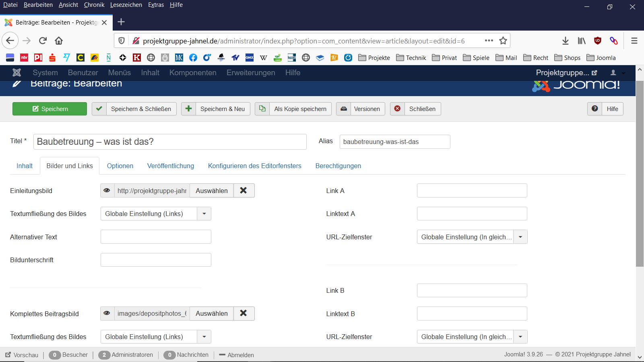Preview Komplettes Beitragsbild with eye icon
This screenshot has height=362, width=644.
point(107,313)
